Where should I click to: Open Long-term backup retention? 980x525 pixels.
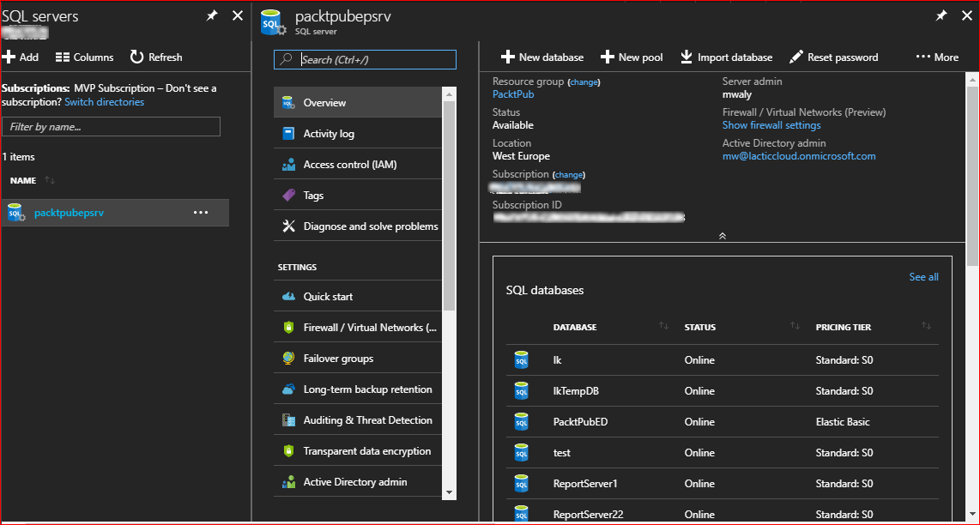pos(358,389)
